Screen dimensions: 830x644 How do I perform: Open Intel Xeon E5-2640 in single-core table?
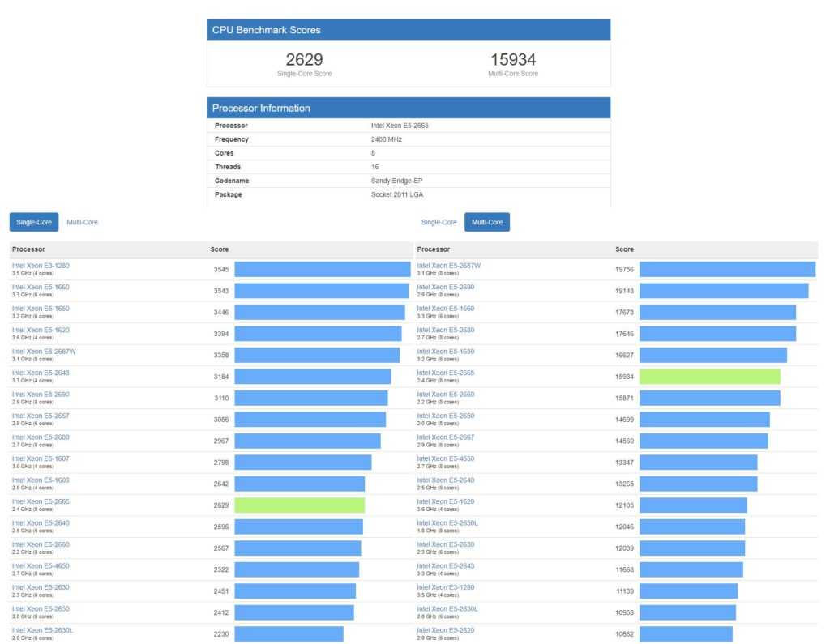[41, 522]
